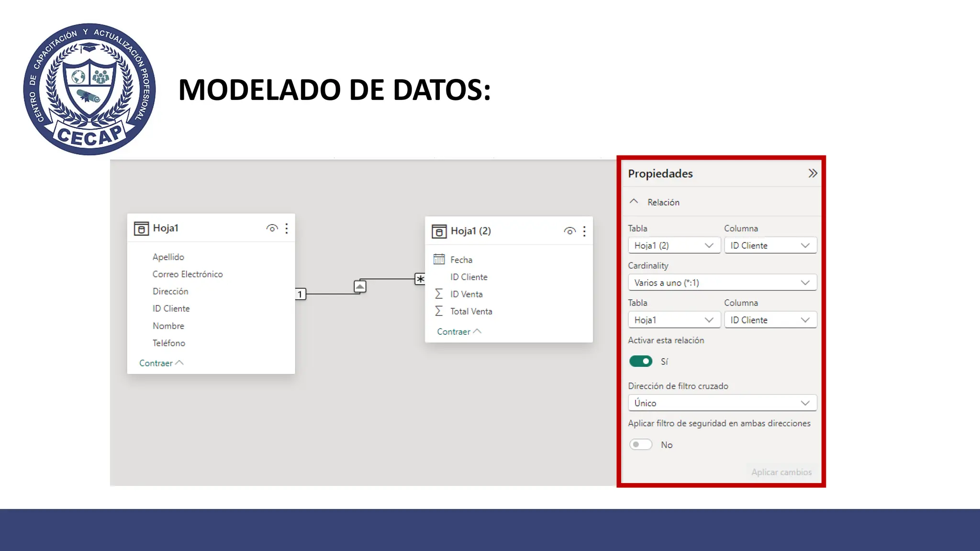Open the Hoja1 table more options menu

pos(287,229)
